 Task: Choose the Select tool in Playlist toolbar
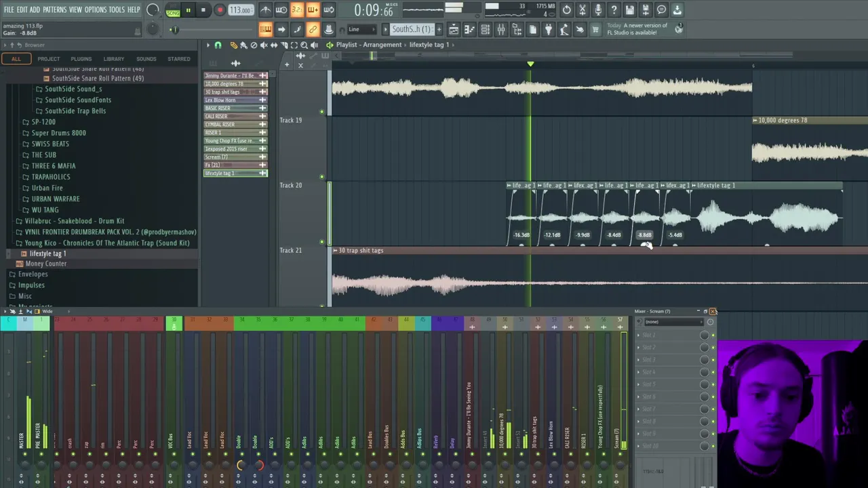point(294,45)
